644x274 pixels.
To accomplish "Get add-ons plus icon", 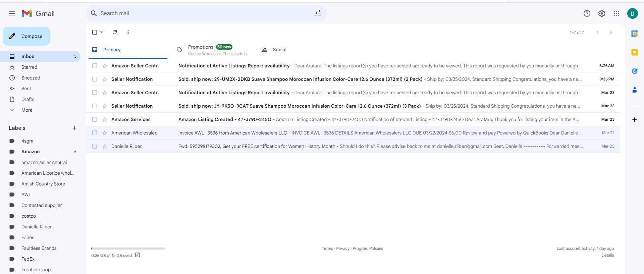I will click(x=635, y=120).
